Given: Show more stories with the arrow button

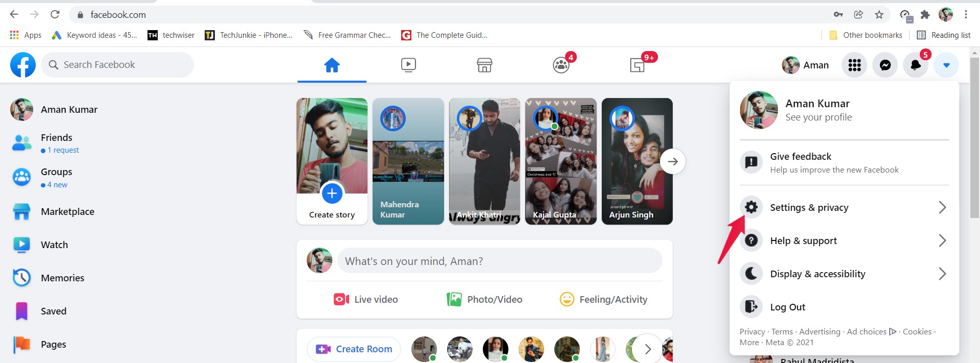Looking at the screenshot, I should tap(673, 161).
